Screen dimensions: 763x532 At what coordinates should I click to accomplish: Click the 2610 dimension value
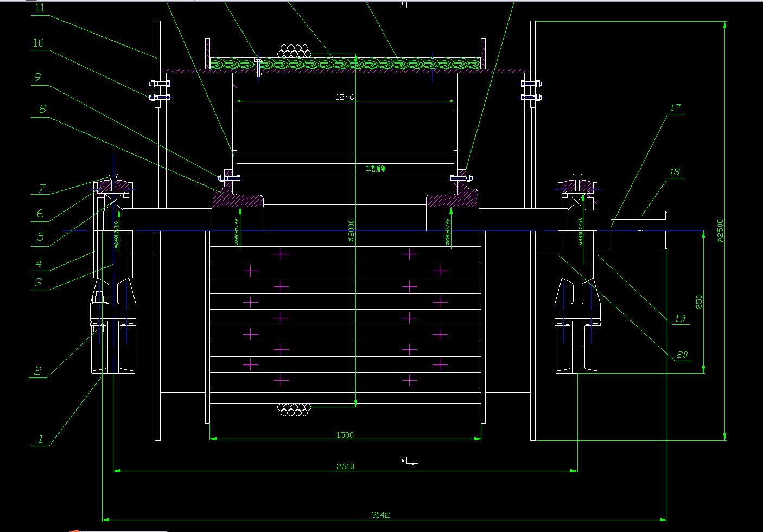[345, 466]
